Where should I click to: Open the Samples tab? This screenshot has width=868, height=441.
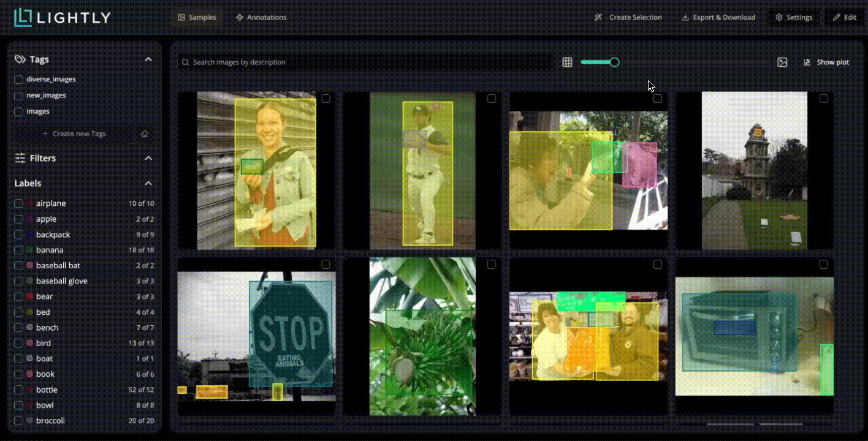coord(197,17)
